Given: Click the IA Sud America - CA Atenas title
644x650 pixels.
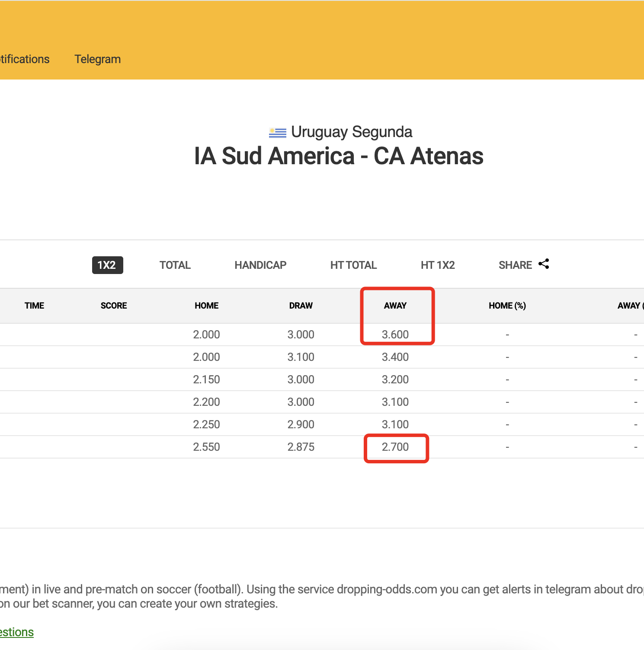Looking at the screenshot, I should click(339, 156).
